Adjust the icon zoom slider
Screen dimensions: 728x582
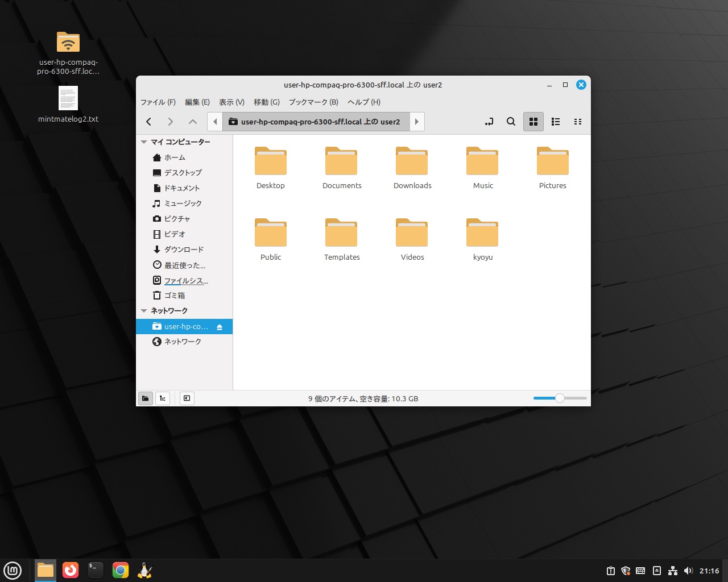[x=560, y=398]
